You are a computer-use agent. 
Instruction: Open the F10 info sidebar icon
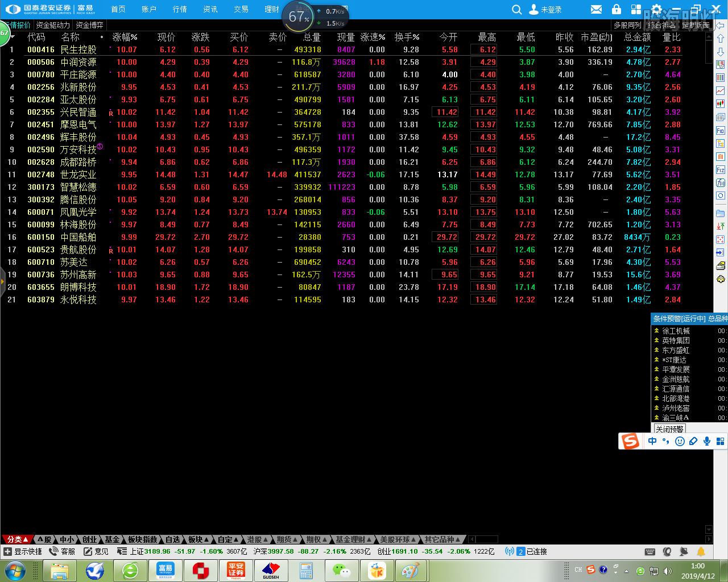[720, 131]
